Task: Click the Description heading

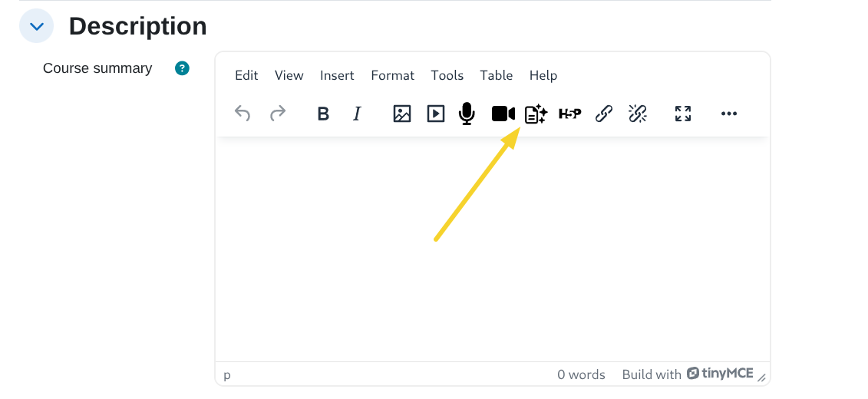Action: tap(138, 26)
